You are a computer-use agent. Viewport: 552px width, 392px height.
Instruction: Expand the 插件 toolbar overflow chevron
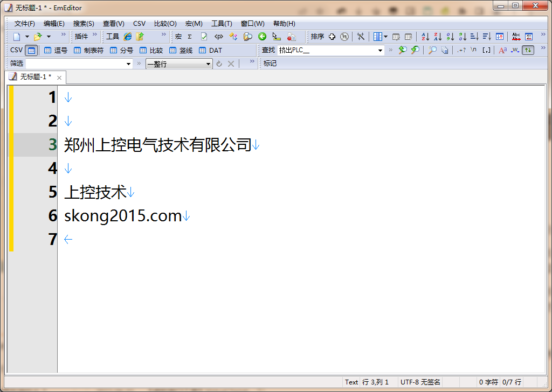click(95, 34)
